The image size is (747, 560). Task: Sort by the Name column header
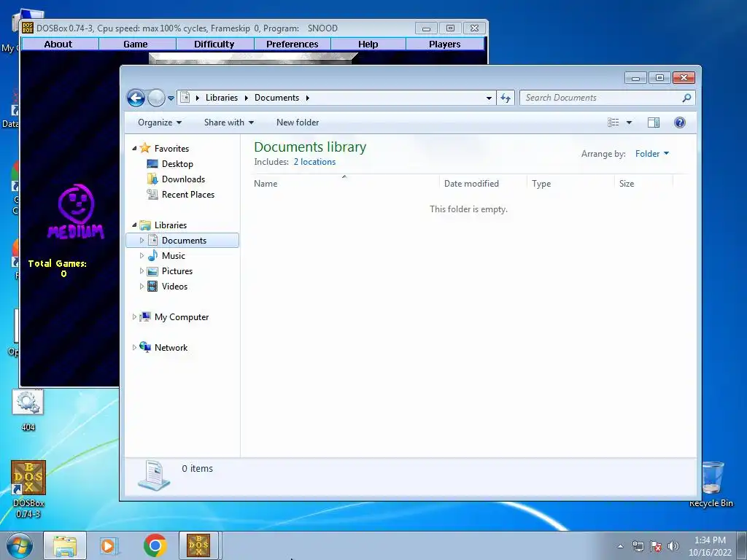coord(344,183)
